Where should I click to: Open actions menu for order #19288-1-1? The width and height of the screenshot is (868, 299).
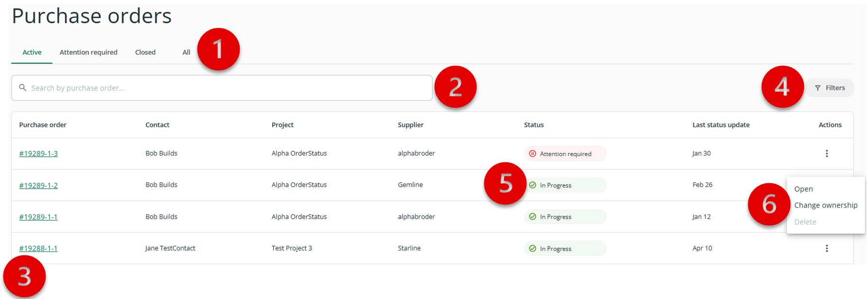point(827,249)
